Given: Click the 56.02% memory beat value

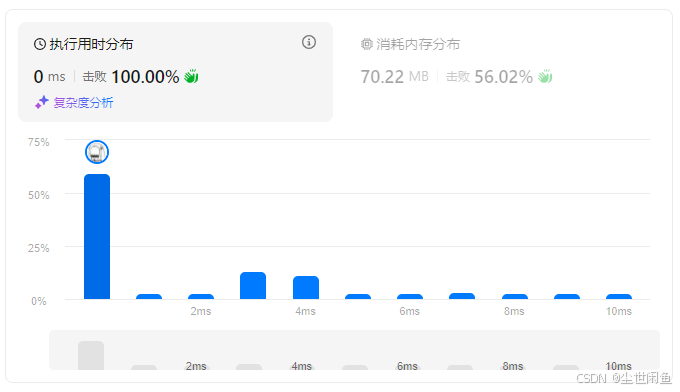Looking at the screenshot, I should tap(503, 77).
